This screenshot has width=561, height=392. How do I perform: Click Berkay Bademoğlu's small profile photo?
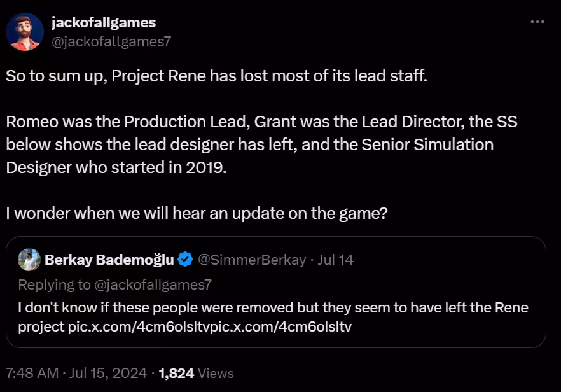point(29,260)
